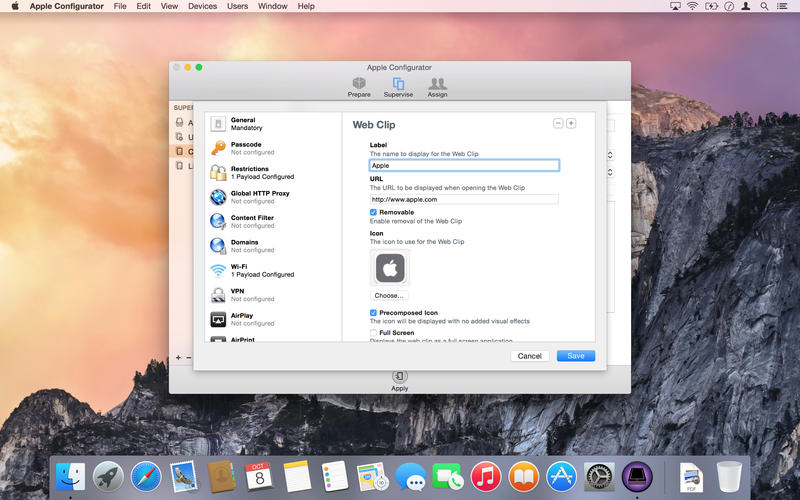Switch to the Assign toolbar section
Viewport: 800px width, 500px height.
click(x=437, y=87)
